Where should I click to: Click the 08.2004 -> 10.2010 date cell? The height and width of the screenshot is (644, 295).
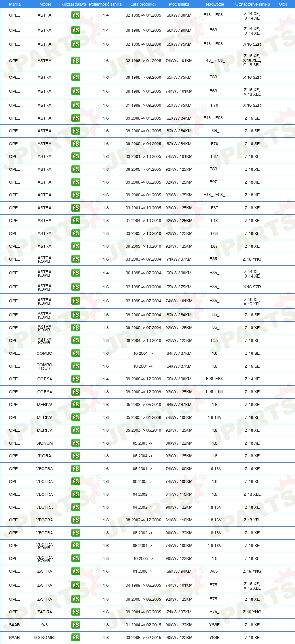[143, 340]
